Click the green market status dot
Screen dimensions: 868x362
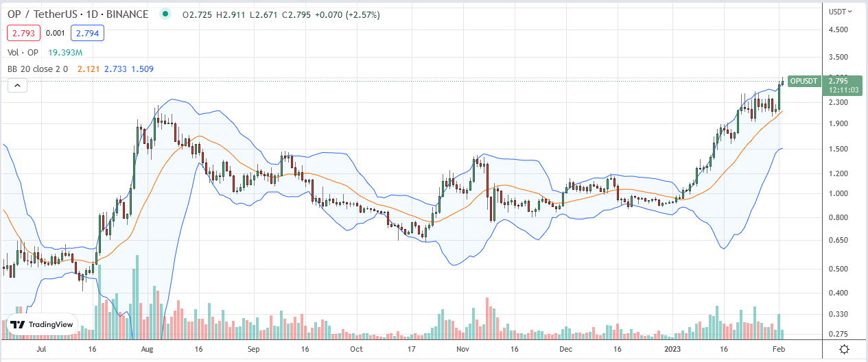(x=164, y=14)
